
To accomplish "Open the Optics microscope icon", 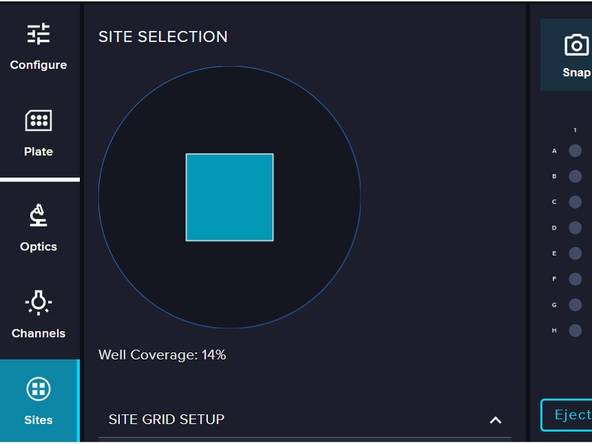I will tap(39, 215).
